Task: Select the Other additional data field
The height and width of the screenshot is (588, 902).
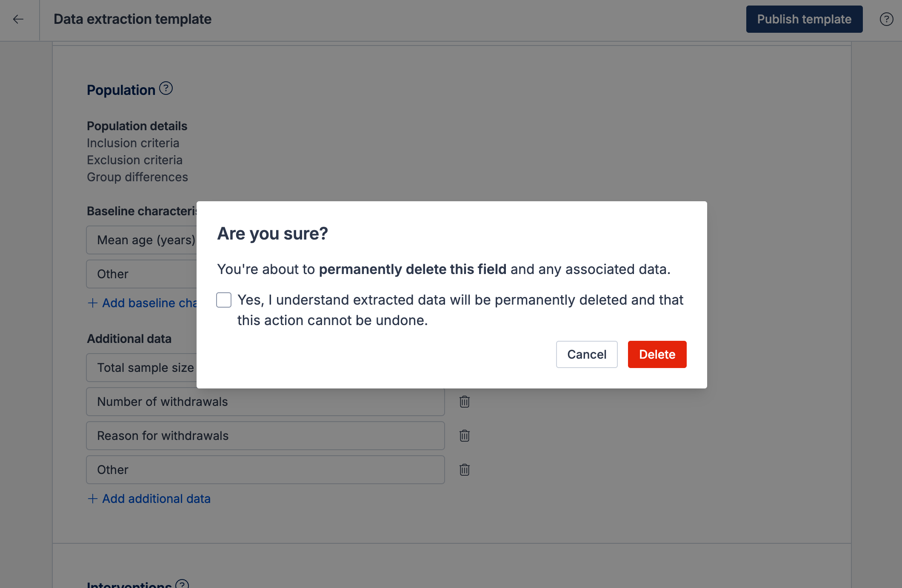Action: click(265, 470)
